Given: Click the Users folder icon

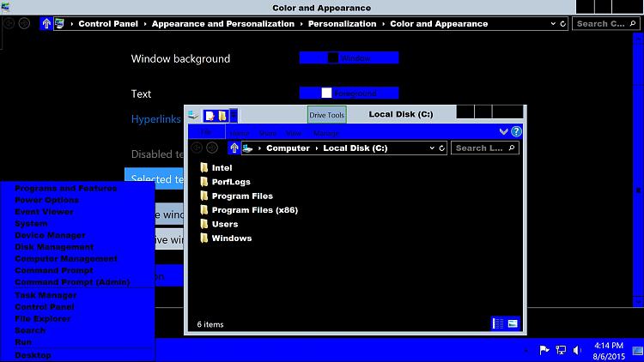Looking at the screenshot, I should pyautogui.click(x=204, y=224).
